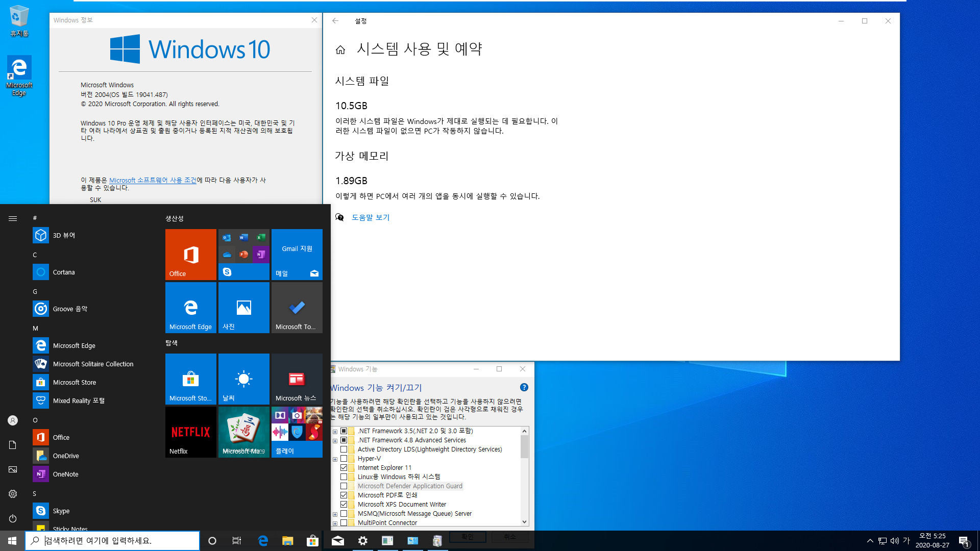980x551 pixels.
Task: Open Microsoft 소프트웨어 사용 조건 link
Action: pos(153,180)
